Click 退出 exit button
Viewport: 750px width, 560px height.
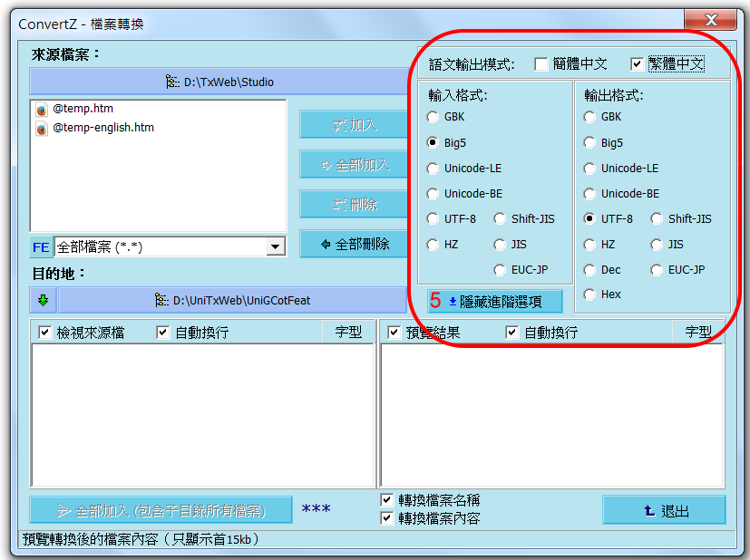[664, 510]
